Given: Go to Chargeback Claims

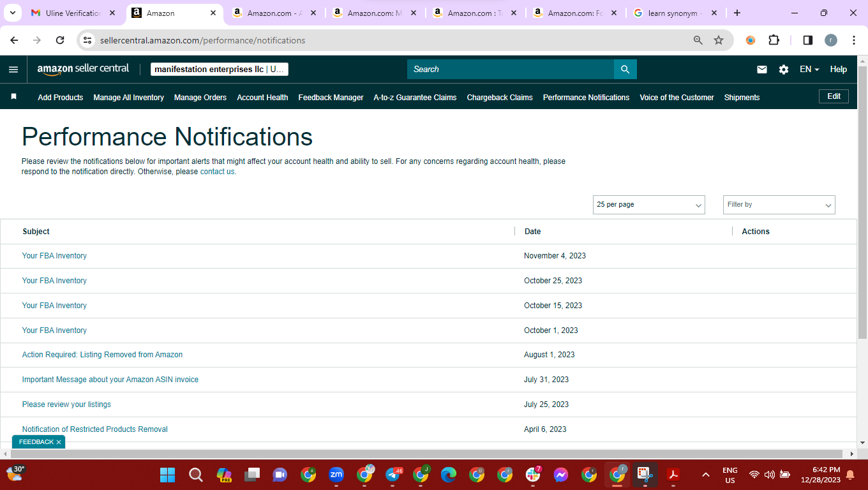Looking at the screenshot, I should pyautogui.click(x=500, y=98).
